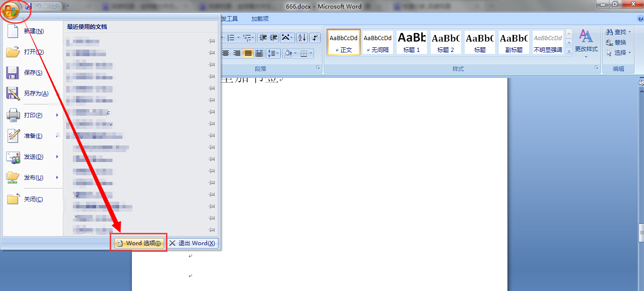Open borders dropdown arrow
Image resolution: width=644 pixels, height=291 pixels.
point(311,53)
